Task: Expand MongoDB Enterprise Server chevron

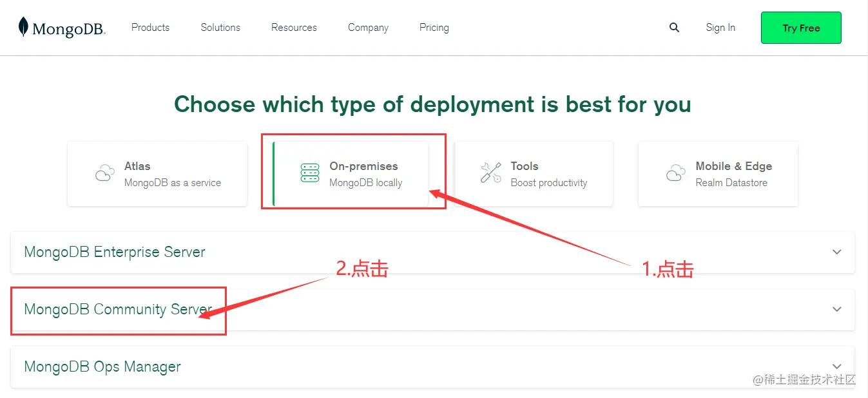Action: pyautogui.click(x=836, y=252)
